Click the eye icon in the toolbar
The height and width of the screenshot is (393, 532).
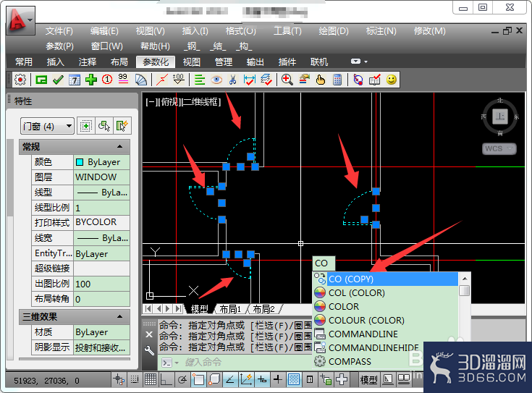click(x=216, y=80)
